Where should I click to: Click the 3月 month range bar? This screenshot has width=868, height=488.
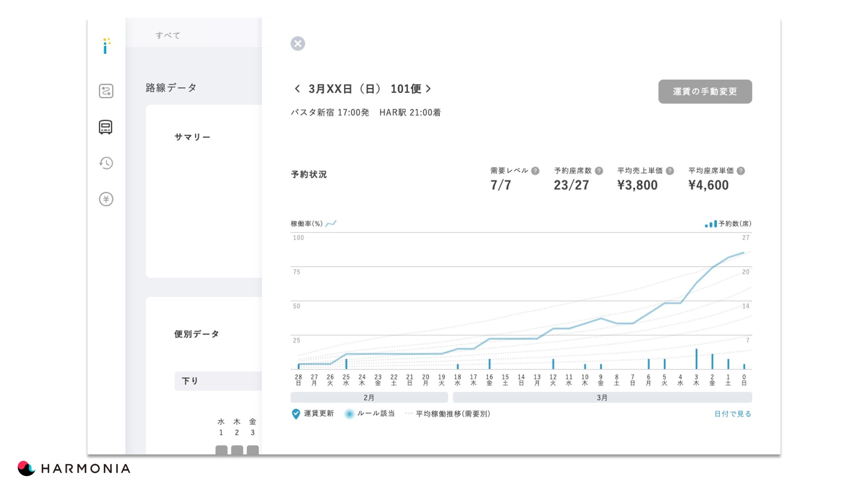[x=602, y=398]
